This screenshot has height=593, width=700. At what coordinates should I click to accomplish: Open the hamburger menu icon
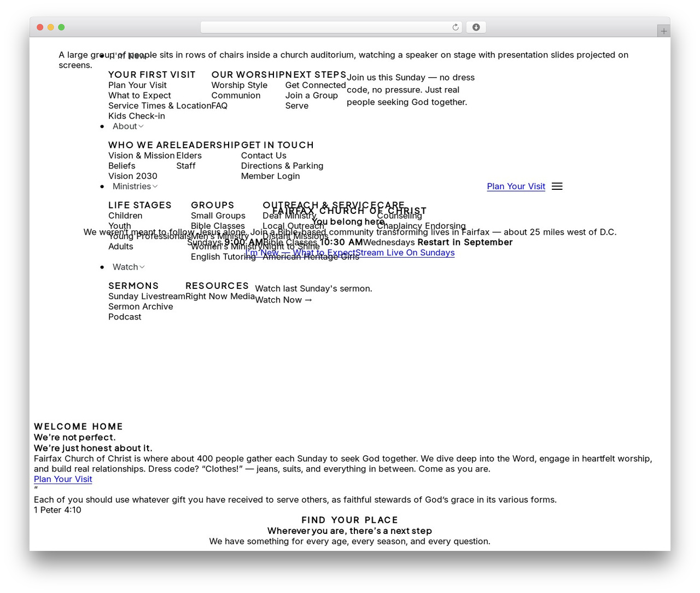(x=557, y=187)
